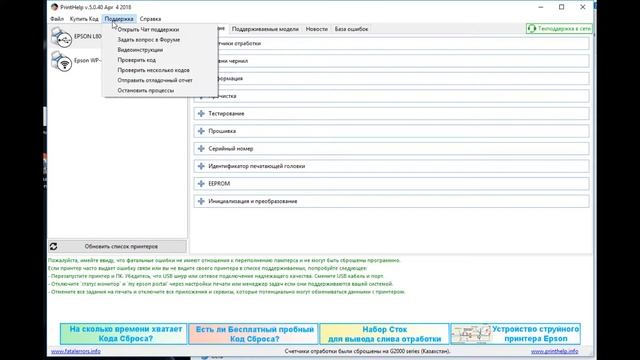
Task: Click the Тестирование section label
Action: click(226, 113)
